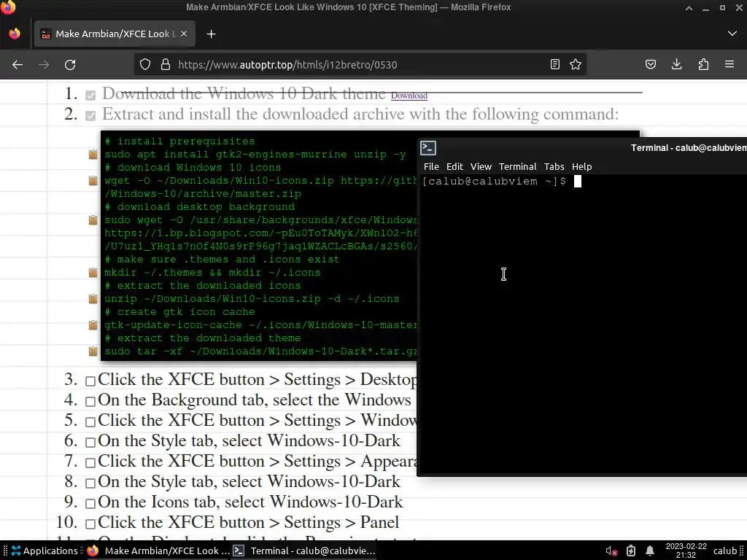This screenshot has width=747, height=560.
Task: Open Firefox extensions puzzle icon
Action: (x=703, y=64)
